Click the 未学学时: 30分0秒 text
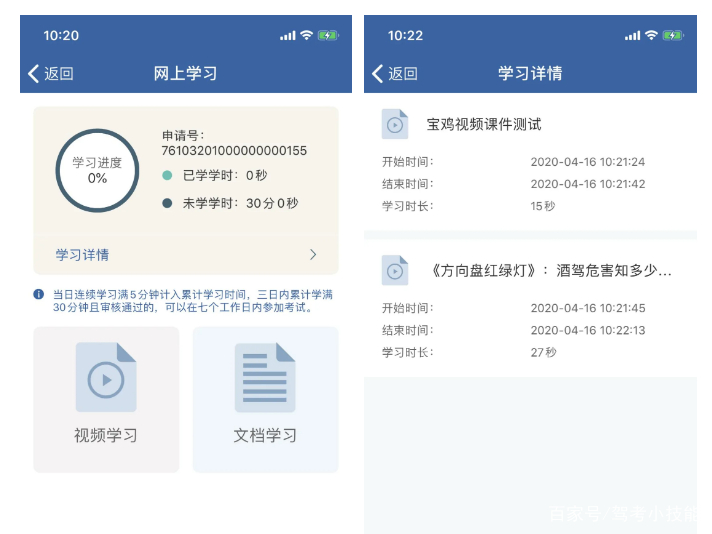This screenshot has height=534, width=712. click(x=240, y=203)
